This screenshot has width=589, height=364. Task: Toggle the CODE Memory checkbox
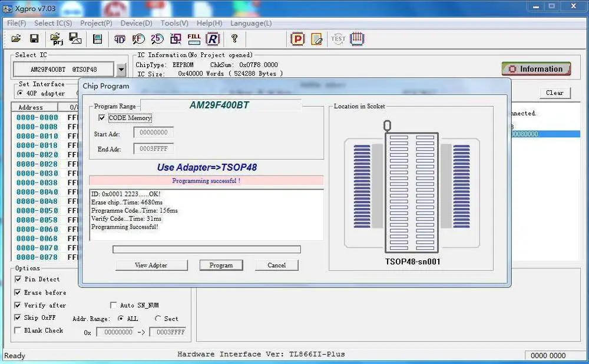point(101,118)
